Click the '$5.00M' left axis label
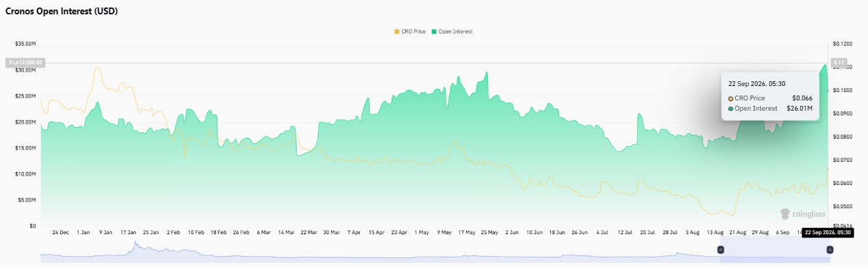868x267 pixels. click(x=27, y=200)
